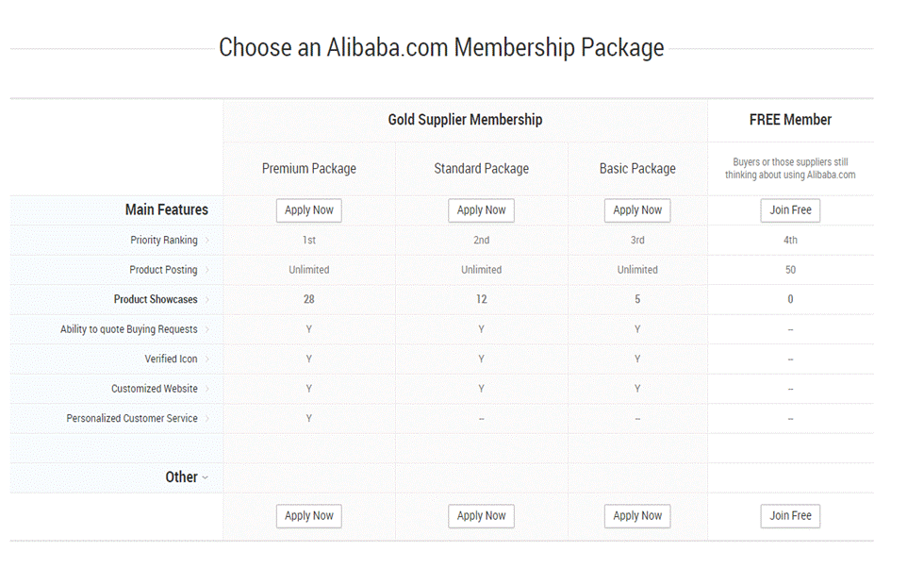Expand the Customized Website row chevron

(x=207, y=389)
